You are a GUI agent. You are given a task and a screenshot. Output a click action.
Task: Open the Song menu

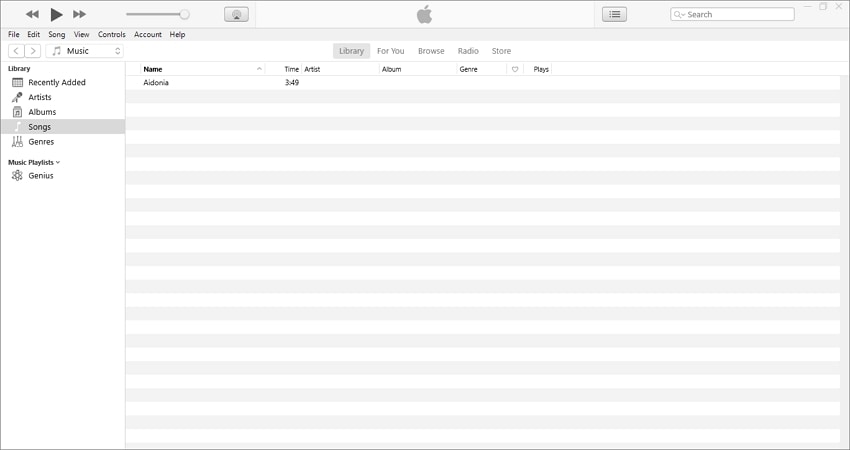pyautogui.click(x=56, y=34)
